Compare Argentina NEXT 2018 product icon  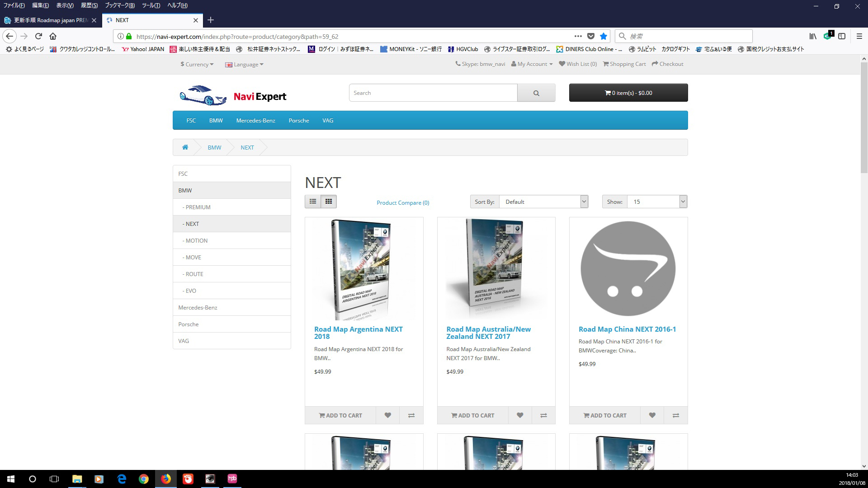pyautogui.click(x=411, y=415)
